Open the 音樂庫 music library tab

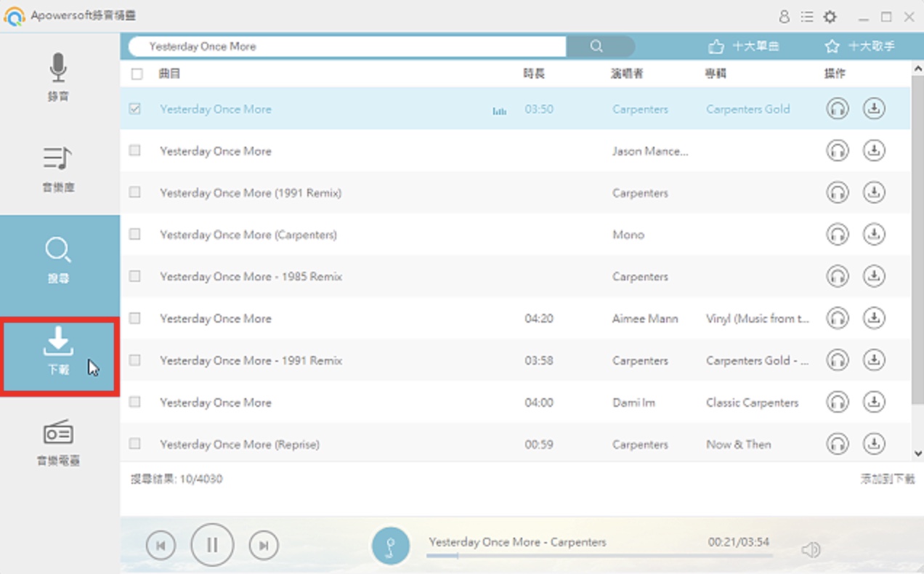[58, 169]
